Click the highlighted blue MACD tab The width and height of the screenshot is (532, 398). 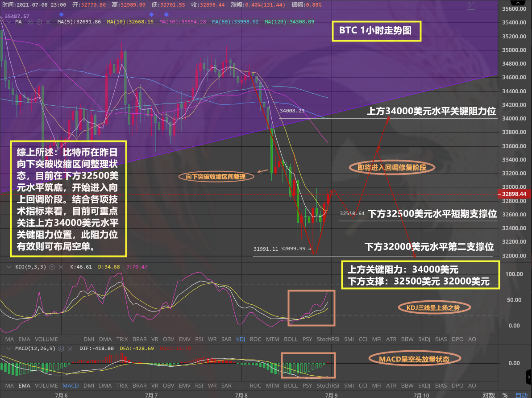pos(71,386)
